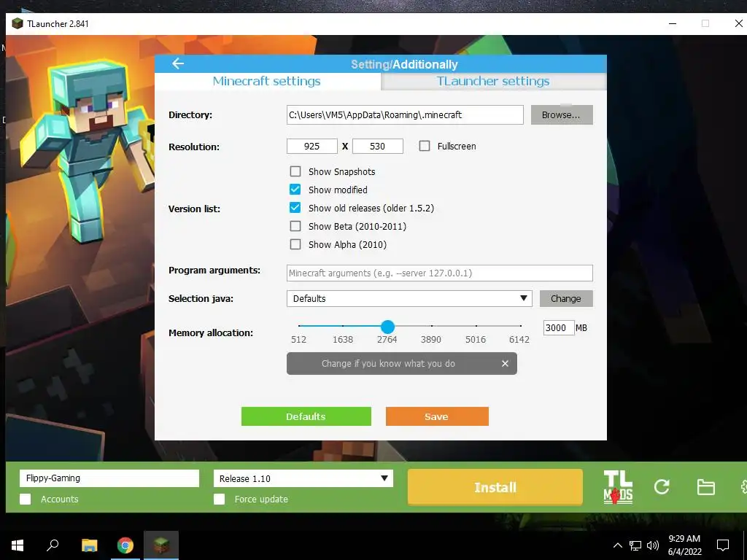Open File Explorer from taskbar
747x560 pixels.
[x=89, y=545]
